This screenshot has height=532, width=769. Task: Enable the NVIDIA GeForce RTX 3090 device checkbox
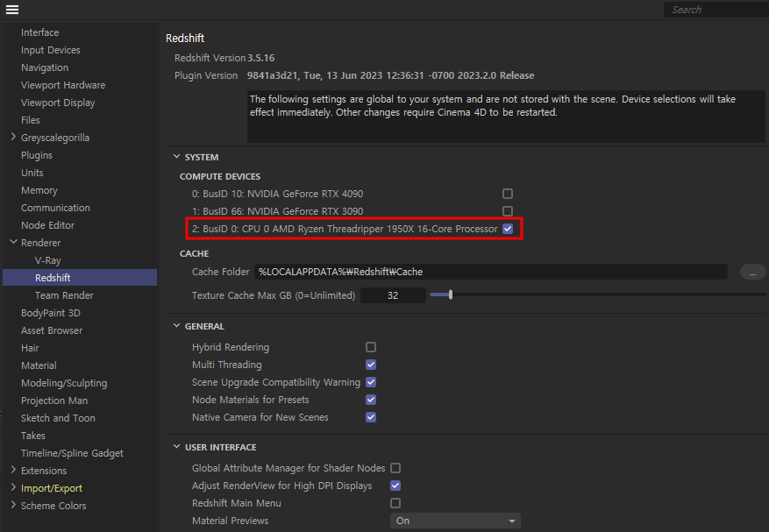[x=508, y=211]
